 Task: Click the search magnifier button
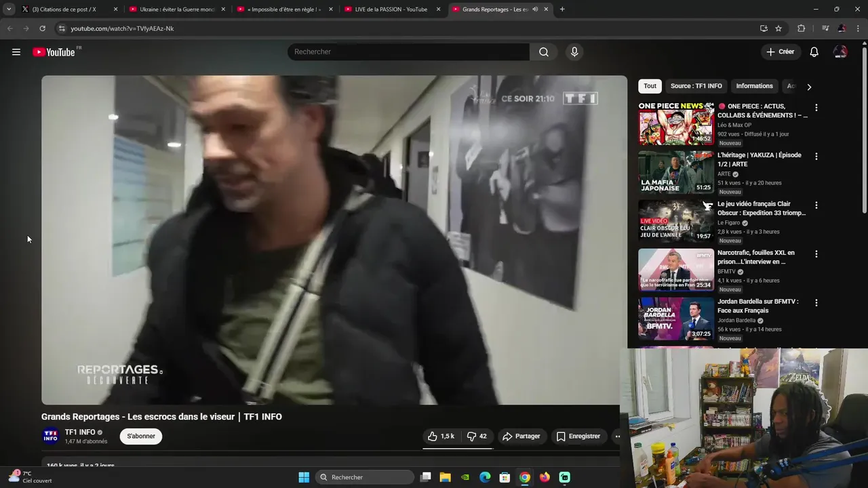(x=544, y=52)
